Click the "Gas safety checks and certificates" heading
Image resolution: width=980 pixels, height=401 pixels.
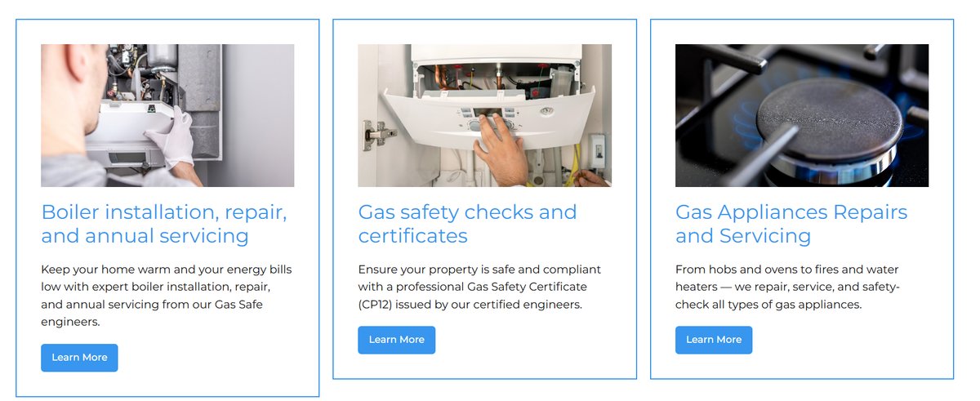tap(467, 224)
